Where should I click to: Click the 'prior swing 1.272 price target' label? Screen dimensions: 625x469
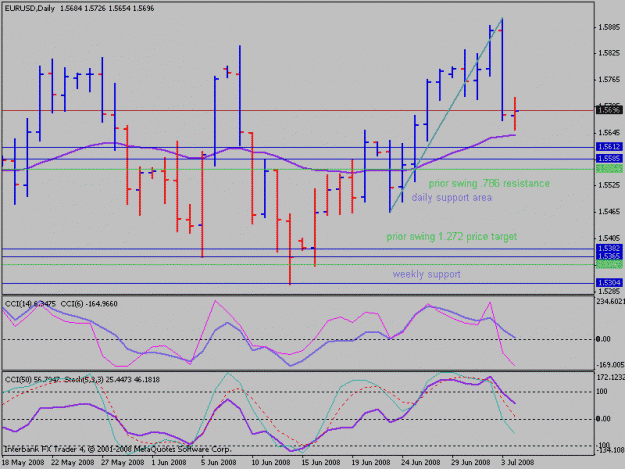click(452, 237)
